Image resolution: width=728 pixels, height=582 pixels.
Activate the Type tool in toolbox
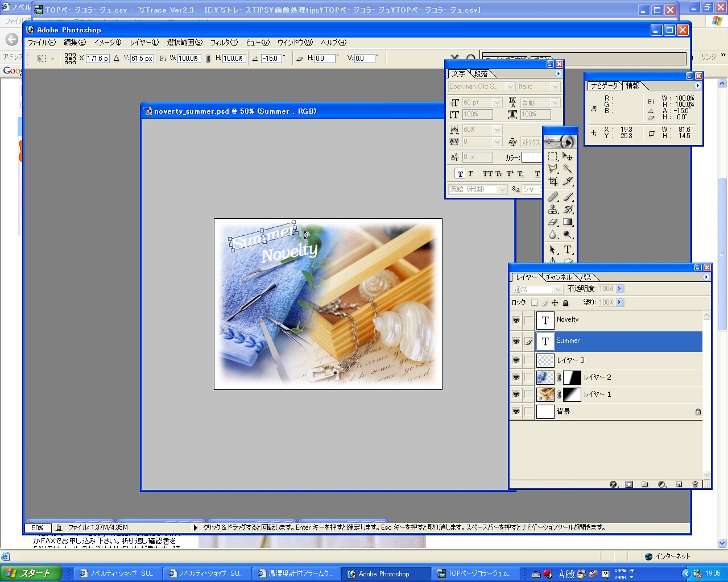tap(568, 250)
